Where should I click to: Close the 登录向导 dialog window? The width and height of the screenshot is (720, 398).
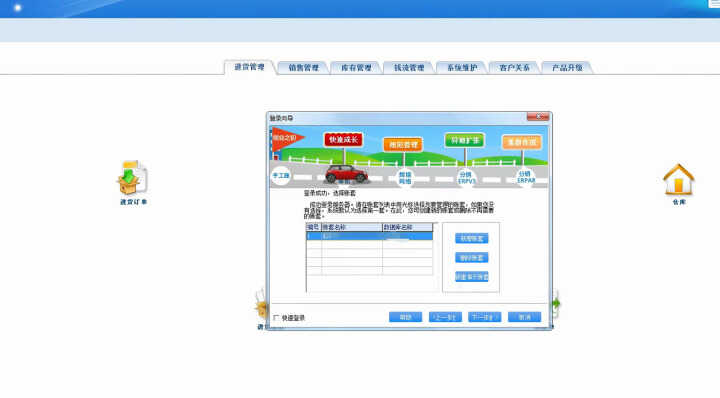coord(538,117)
